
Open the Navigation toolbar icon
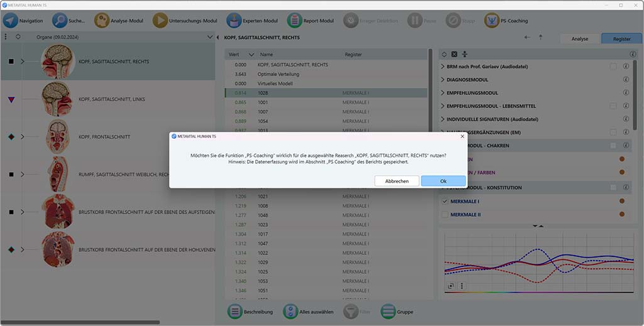(x=11, y=21)
